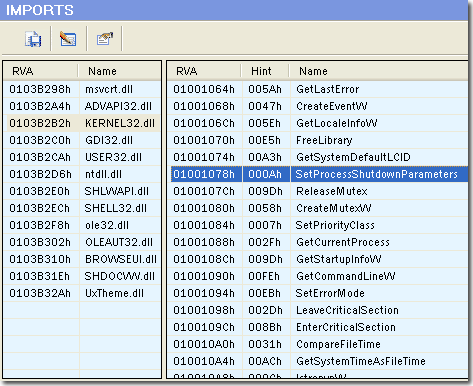
Task: Click hint value 00ACh
Action: tap(265, 361)
